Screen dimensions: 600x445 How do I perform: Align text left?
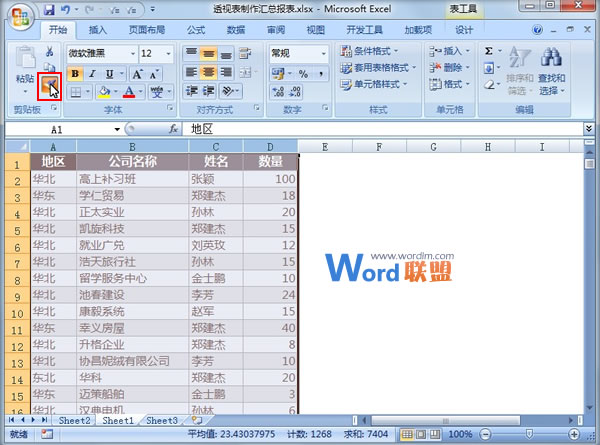tap(191, 72)
